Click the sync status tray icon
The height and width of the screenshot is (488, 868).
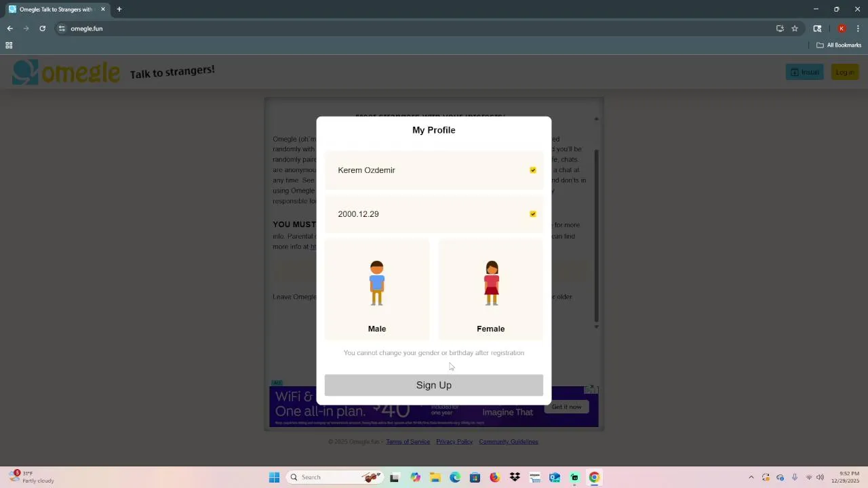pos(766,477)
